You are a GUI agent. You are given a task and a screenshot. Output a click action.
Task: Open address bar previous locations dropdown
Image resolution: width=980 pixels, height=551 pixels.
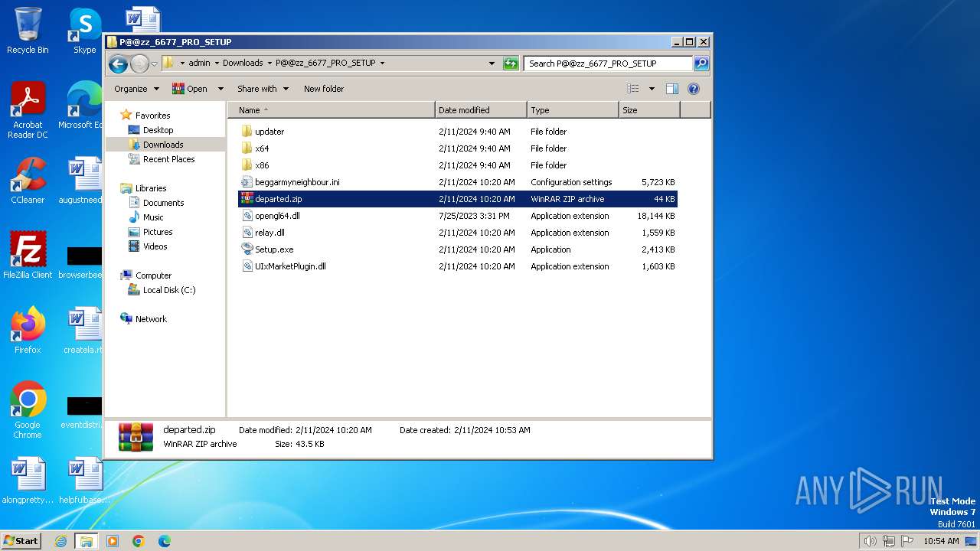pos(492,64)
